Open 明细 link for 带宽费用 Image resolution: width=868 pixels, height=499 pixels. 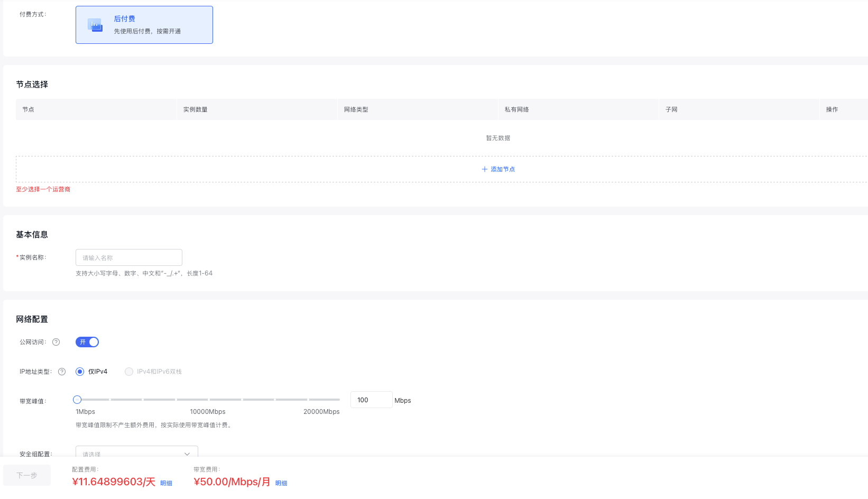click(x=281, y=483)
